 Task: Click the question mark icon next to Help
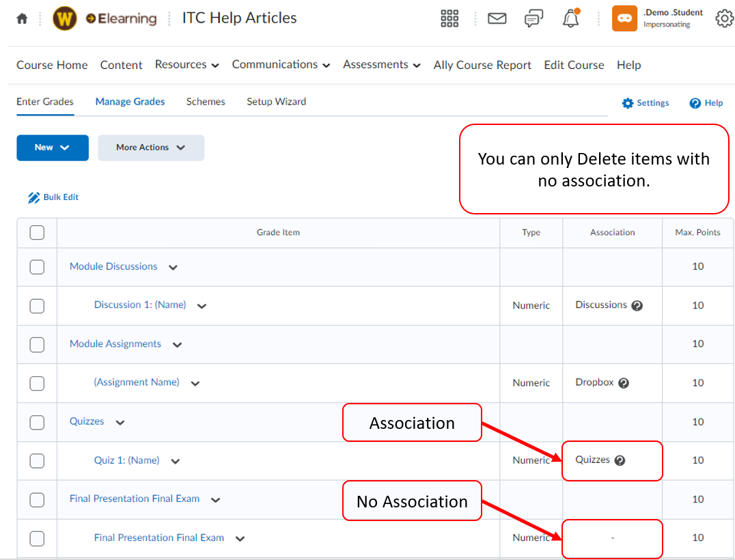(695, 103)
